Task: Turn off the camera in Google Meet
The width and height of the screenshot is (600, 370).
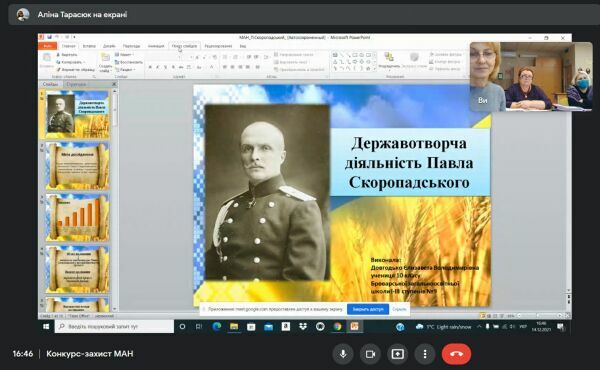Action: pyautogui.click(x=370, y=354)
